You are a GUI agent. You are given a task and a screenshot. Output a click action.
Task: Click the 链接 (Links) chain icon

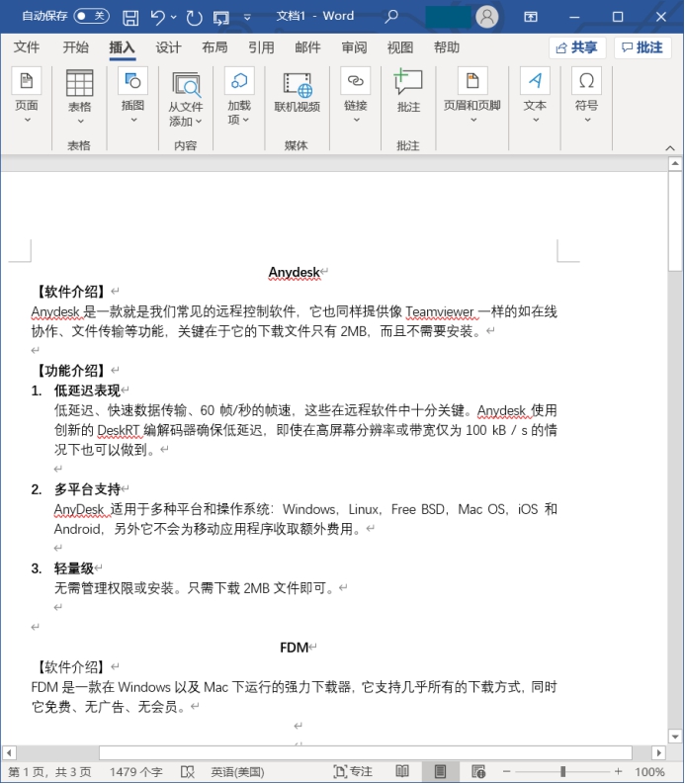point(356,80)
